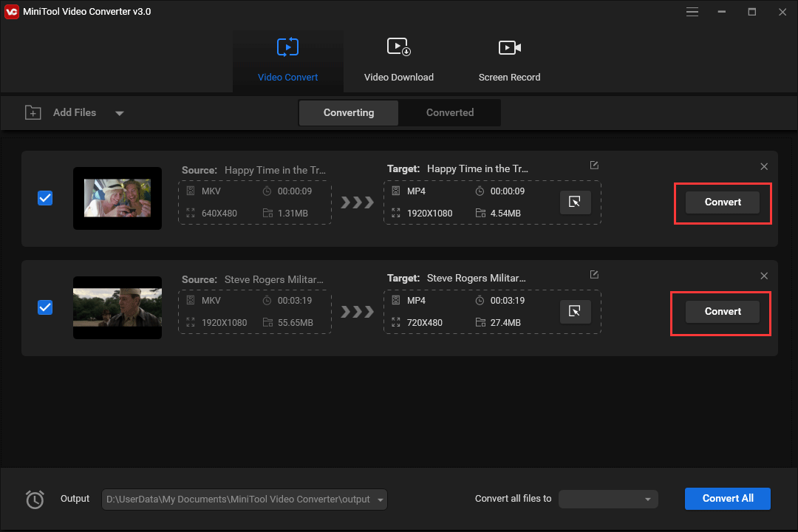
Task: Click the Video Download icon
Action: point(398,47)
